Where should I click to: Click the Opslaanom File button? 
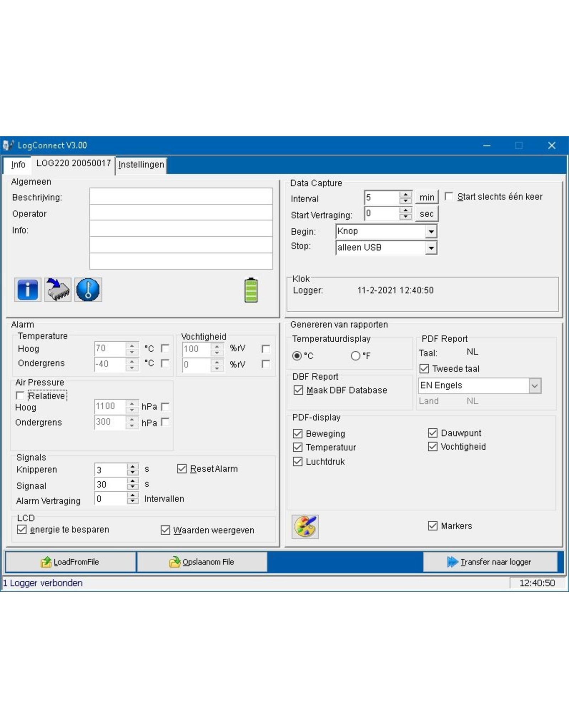202,562
